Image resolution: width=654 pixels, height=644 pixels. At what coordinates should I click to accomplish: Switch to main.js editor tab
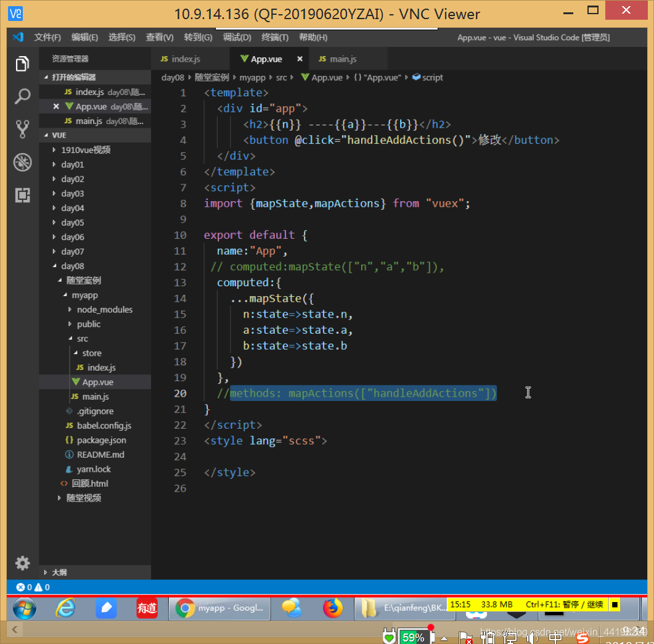pyautogui.click(x=348, y=59)
